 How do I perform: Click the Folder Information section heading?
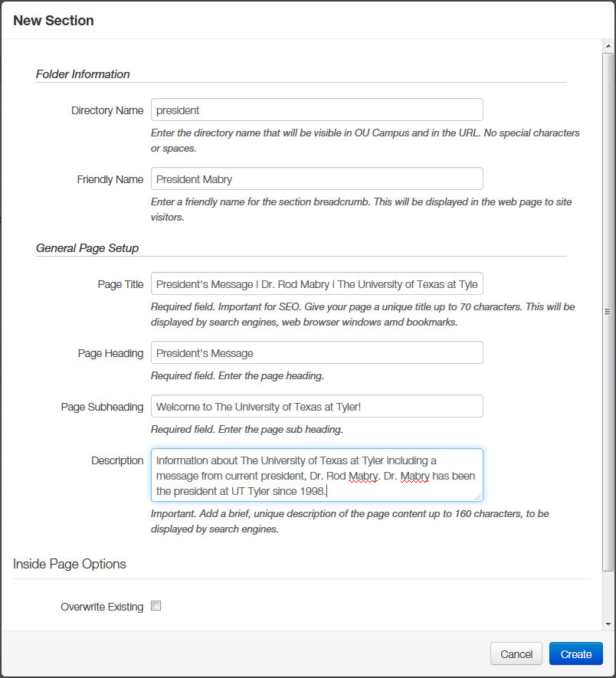[x=83, y=74]
